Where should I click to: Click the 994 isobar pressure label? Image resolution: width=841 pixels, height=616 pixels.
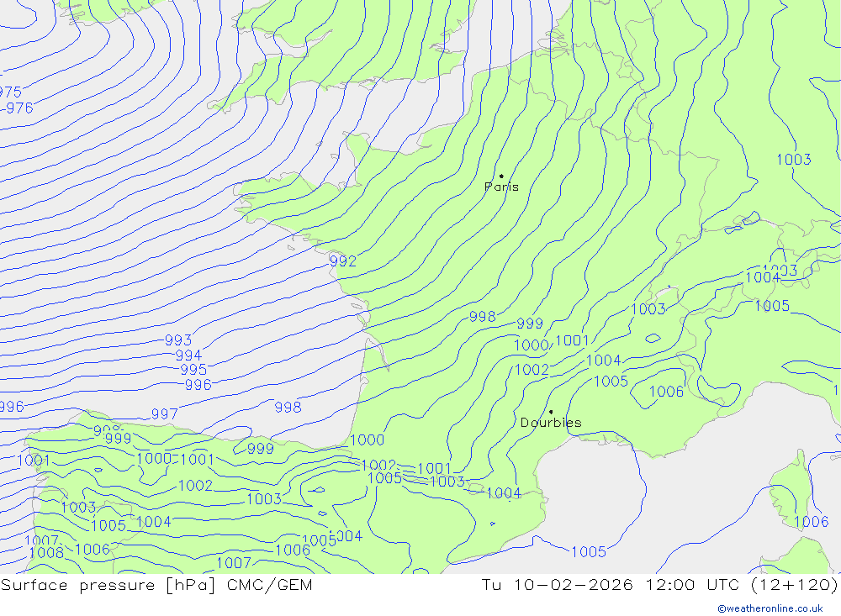pyautogui.click(x=188, y=355)
